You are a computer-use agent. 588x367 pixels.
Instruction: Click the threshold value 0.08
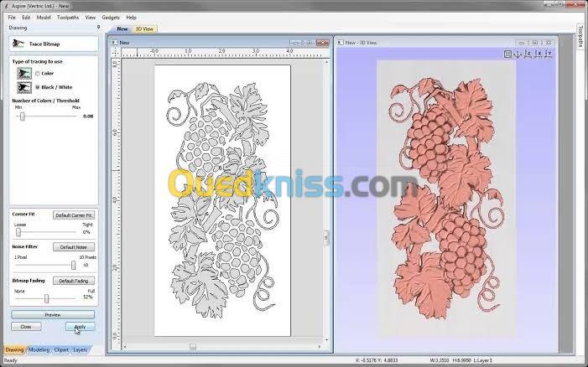88,116
